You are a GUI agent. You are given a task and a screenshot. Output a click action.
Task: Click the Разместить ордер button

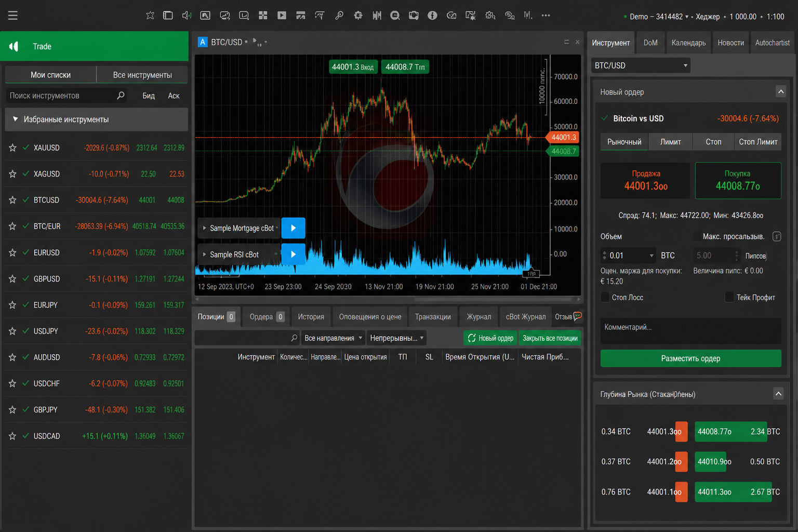(690, 358)
